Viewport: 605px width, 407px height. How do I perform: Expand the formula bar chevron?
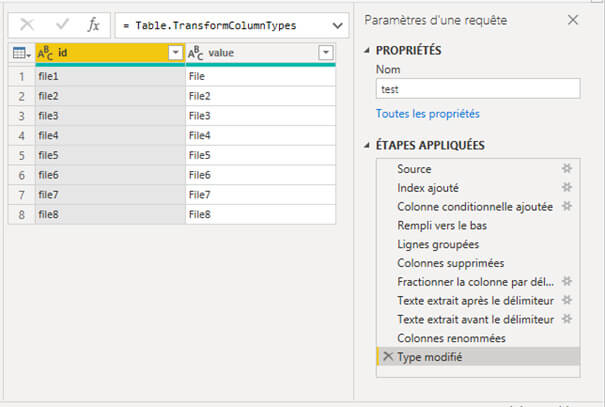tap(337, 26)
